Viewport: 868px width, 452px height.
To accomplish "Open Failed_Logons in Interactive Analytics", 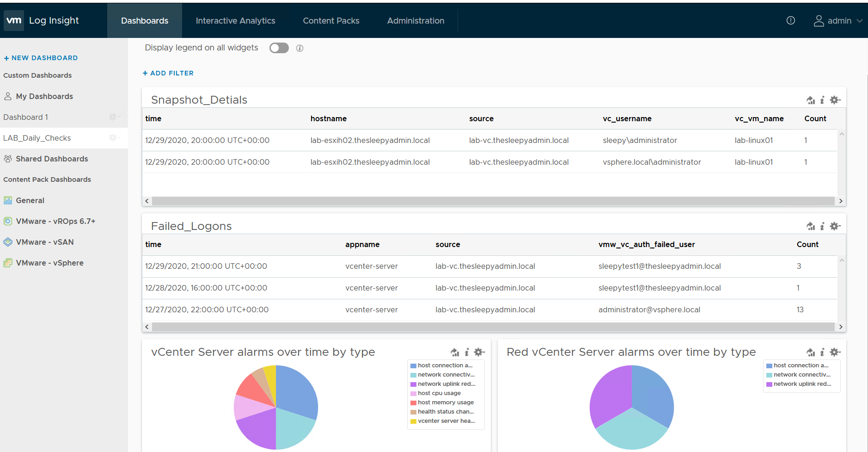I will pyautogui.click(x=810, y=226).
